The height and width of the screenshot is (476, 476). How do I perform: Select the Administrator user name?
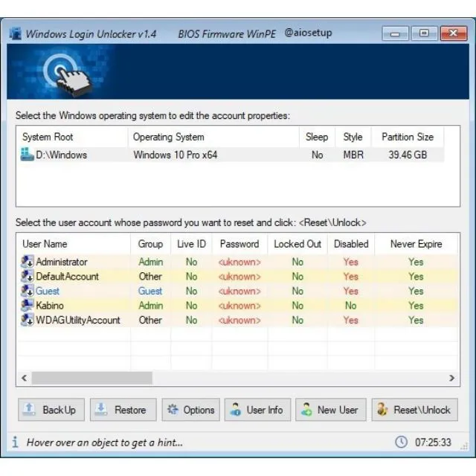click(x=62, y=262)
